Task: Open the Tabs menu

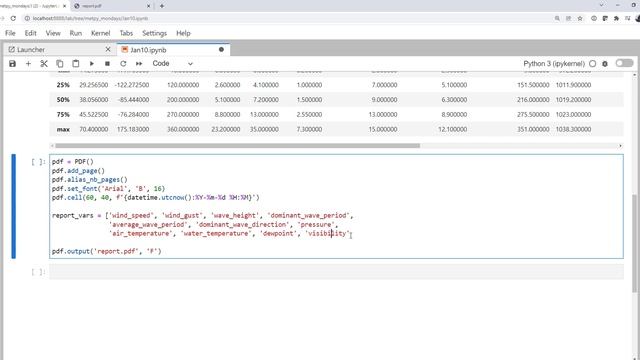Action: (x=126, y=33)
